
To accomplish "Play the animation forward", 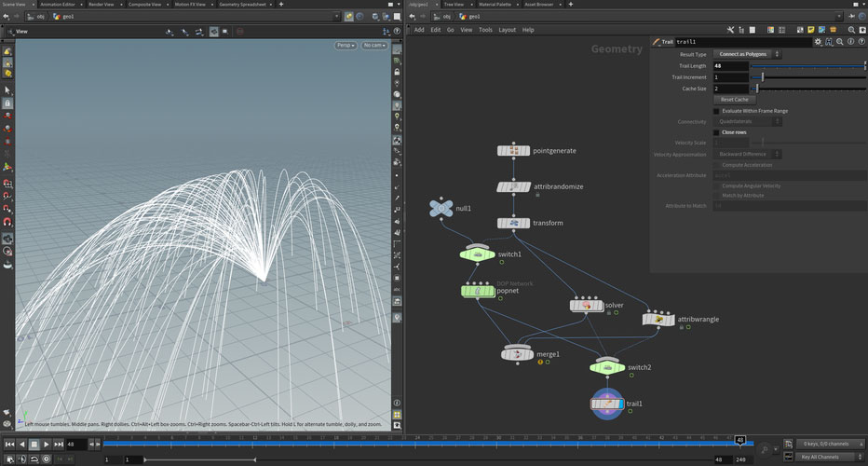I will click(47, 445).
